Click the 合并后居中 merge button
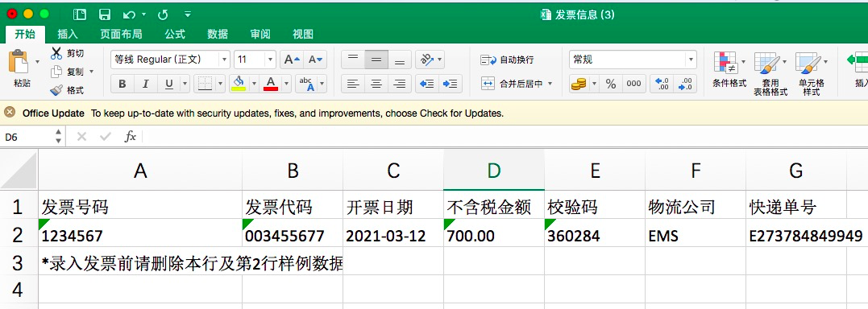The width and height of the screenshot is (868, 309). point(512,84)
